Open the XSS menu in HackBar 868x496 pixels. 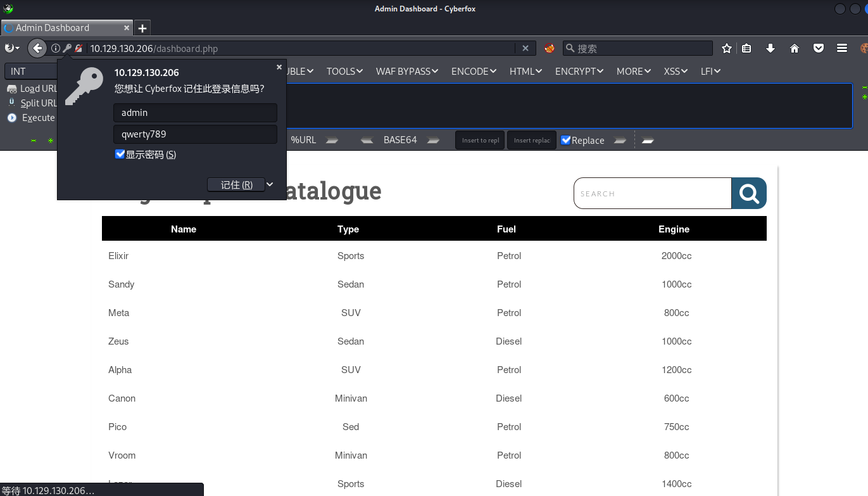point(676,71)
